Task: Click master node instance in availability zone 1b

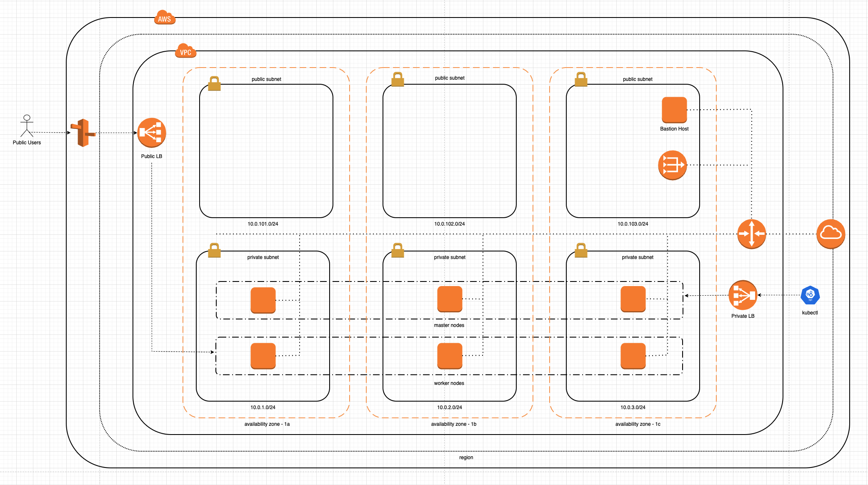Action: (x=450, y=299)
